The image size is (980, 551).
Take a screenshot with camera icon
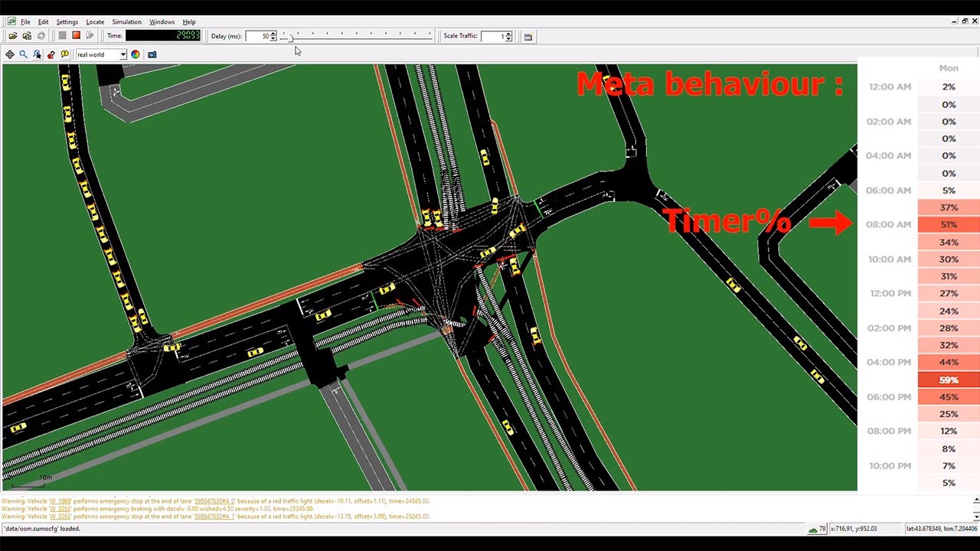pyautogui.click(x=152, y=54)
